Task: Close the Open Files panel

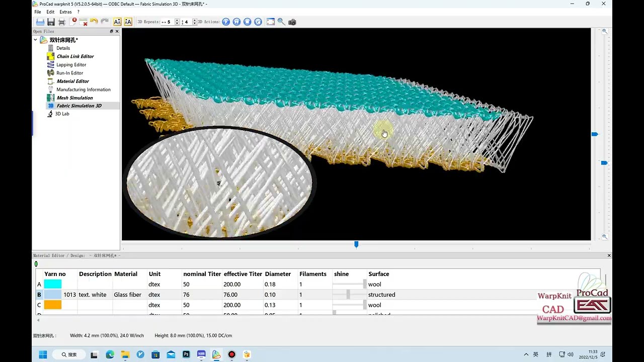Action: click(117, 31)
